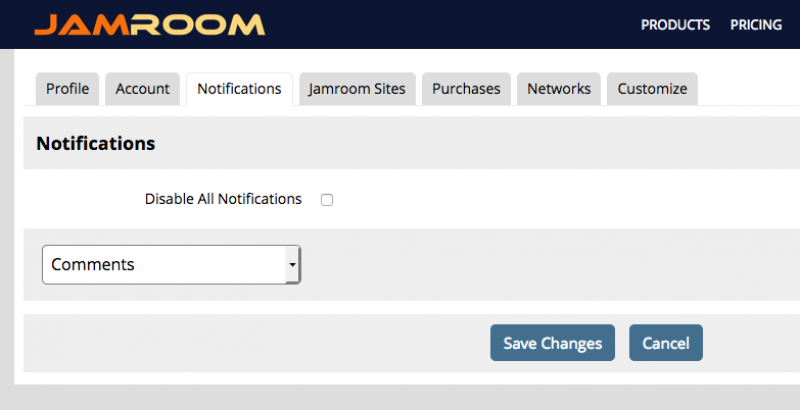Open the Products page link

pos(675,25)
